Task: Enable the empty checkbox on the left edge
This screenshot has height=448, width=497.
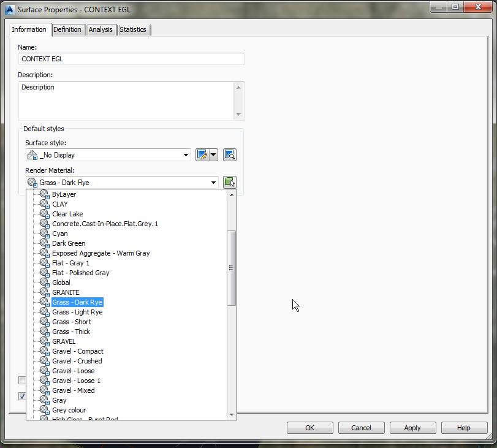Action: click(22, 381)
